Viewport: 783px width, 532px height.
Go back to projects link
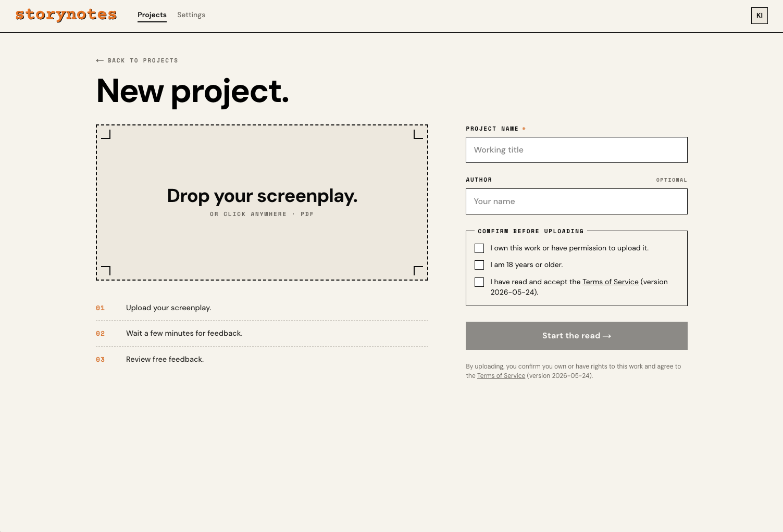(137, 60)
